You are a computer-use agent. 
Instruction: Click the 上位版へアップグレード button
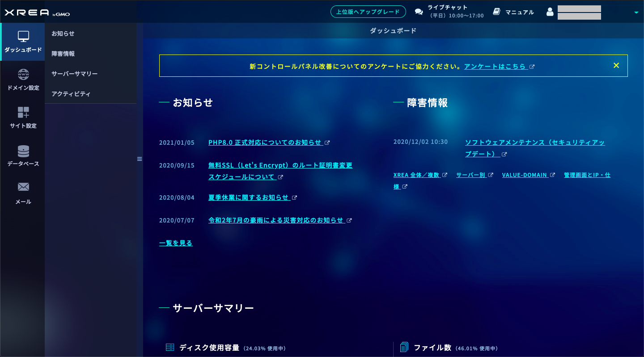click(368, 12)
